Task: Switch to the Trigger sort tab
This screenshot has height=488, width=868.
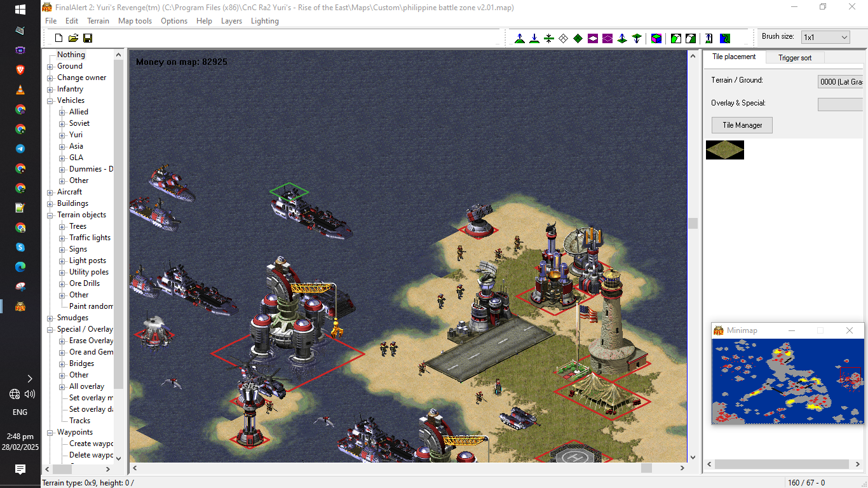Action: [794, 58]
